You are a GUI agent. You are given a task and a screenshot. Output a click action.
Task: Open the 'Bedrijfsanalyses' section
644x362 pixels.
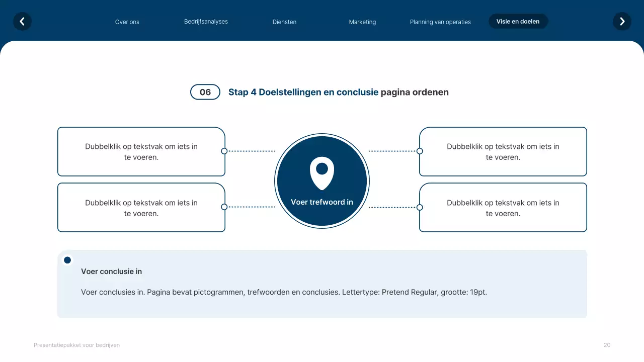coord(206,21)
